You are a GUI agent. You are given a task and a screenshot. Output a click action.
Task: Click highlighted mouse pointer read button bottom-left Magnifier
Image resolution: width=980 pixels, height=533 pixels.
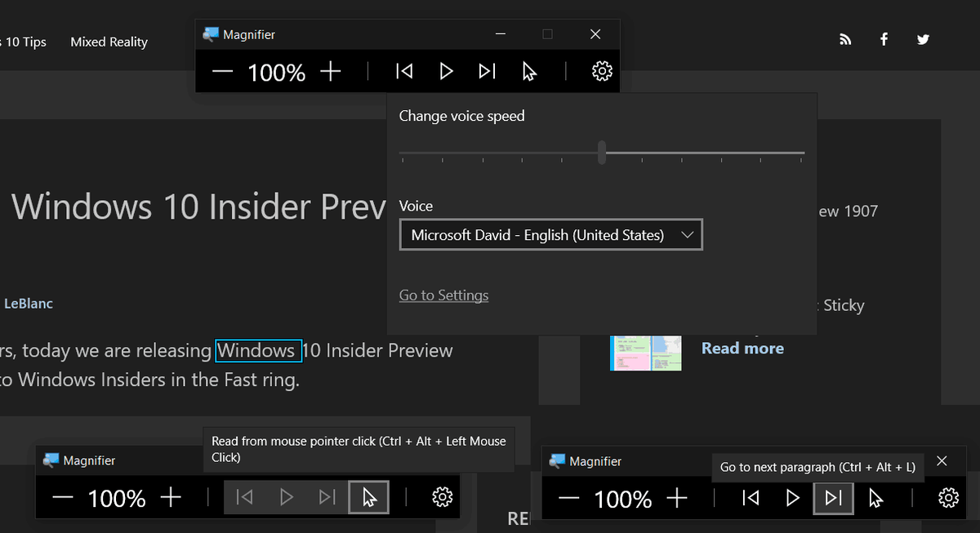[x=369, y=497]
